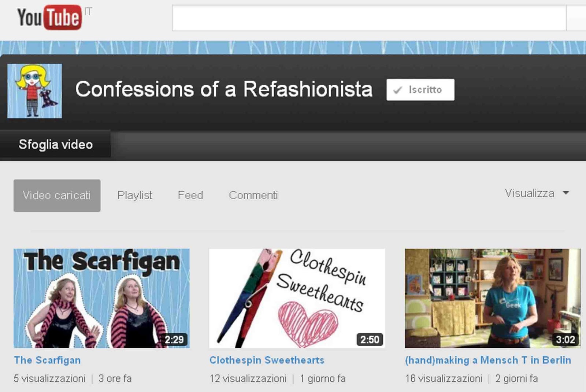Focus the YouTube search box
The height and width of the screenshot is (392, 586).
[369, 18]
